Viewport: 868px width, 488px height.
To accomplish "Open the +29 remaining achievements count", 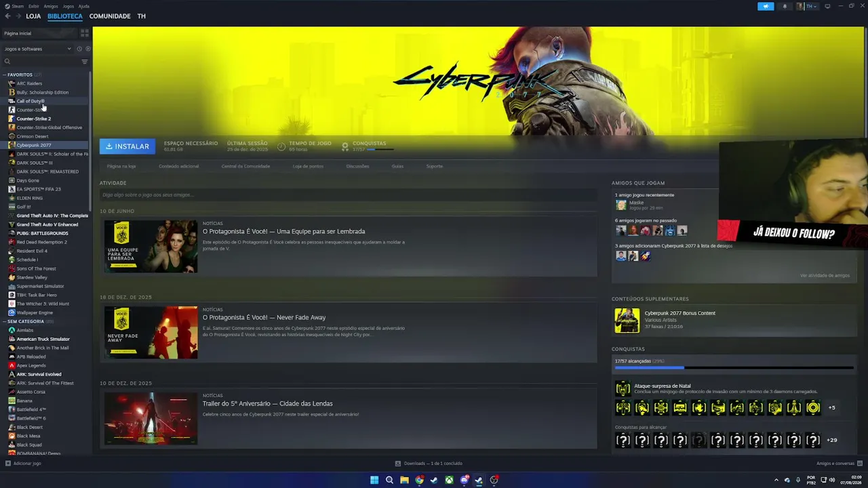I will [832, 440].
